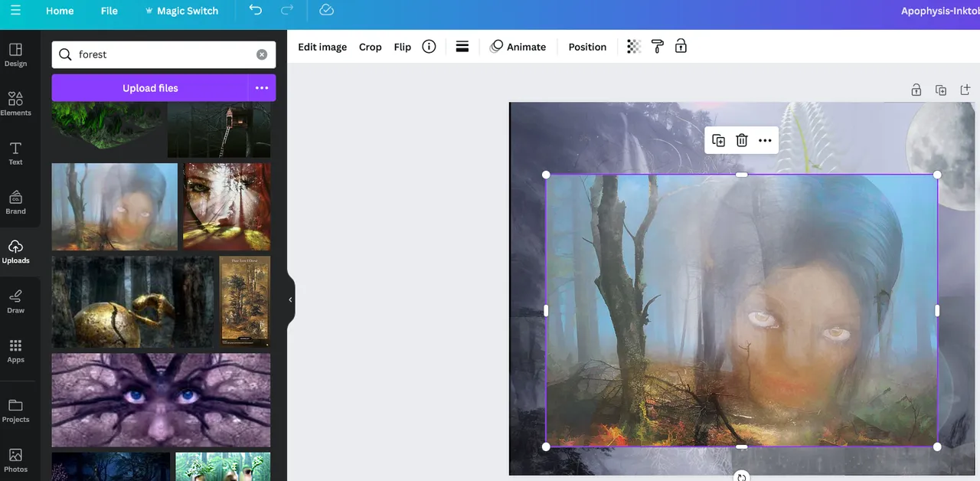Screen dimensions: 980x481
Task: Click the cloud save status icon
Action: tap(326, 10)
